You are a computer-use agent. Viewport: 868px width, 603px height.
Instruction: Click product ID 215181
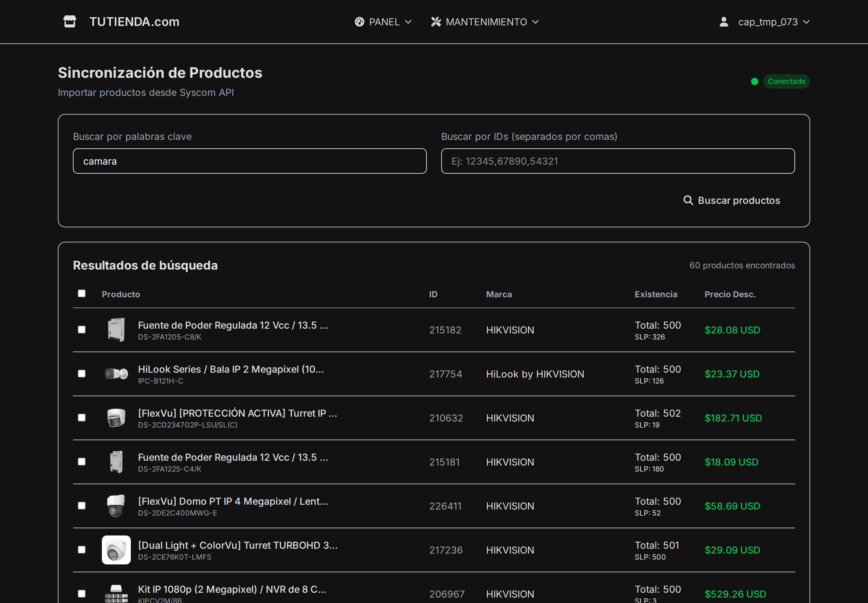coord(445,462)
